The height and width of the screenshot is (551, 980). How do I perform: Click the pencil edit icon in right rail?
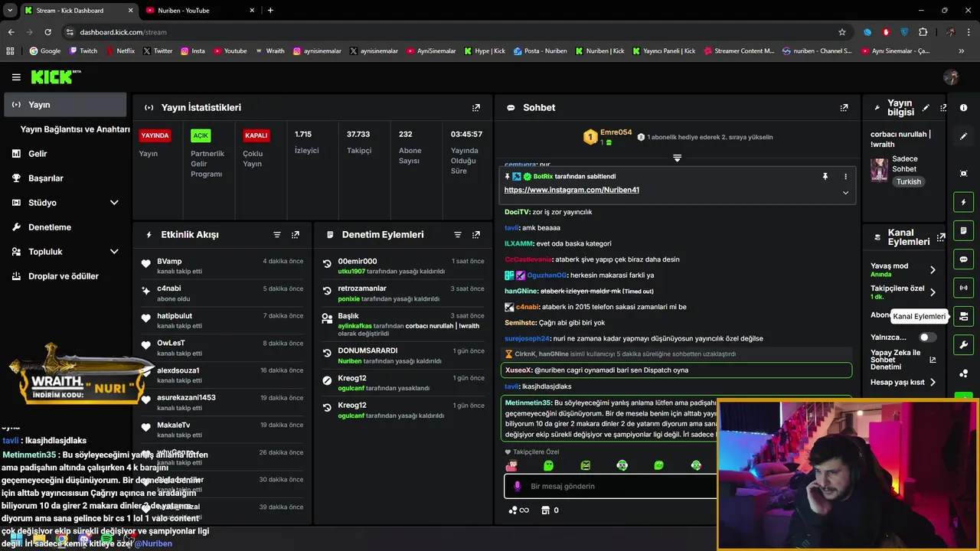[x=963, y=136]
